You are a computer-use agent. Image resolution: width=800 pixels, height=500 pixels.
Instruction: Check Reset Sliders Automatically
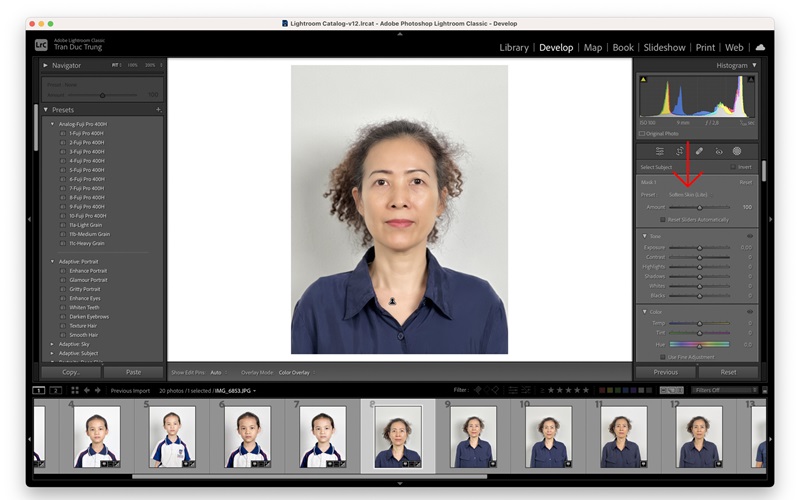(x=662, y=219)
